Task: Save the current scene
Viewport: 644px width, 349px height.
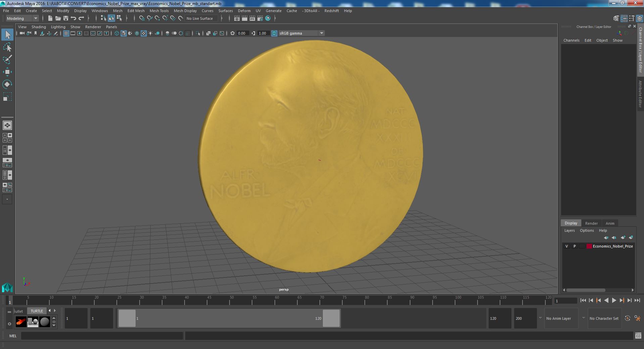Action: (65, 18)
